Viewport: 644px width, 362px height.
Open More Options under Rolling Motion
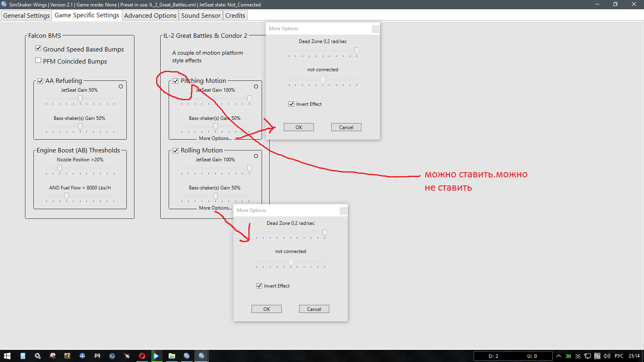click(215, 208)
